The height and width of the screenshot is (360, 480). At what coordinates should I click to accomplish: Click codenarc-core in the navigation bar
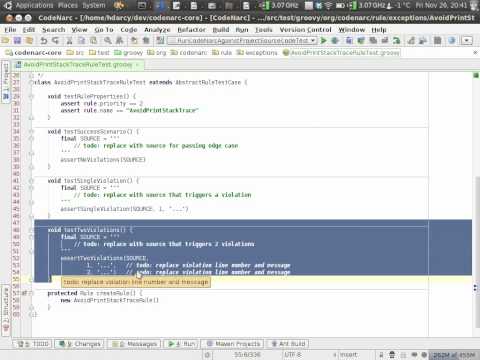click(x=34, y=53)
